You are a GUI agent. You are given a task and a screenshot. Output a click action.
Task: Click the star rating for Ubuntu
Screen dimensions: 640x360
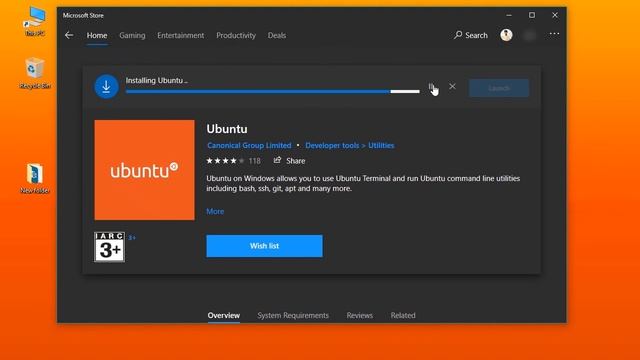(x=225, y=161)
